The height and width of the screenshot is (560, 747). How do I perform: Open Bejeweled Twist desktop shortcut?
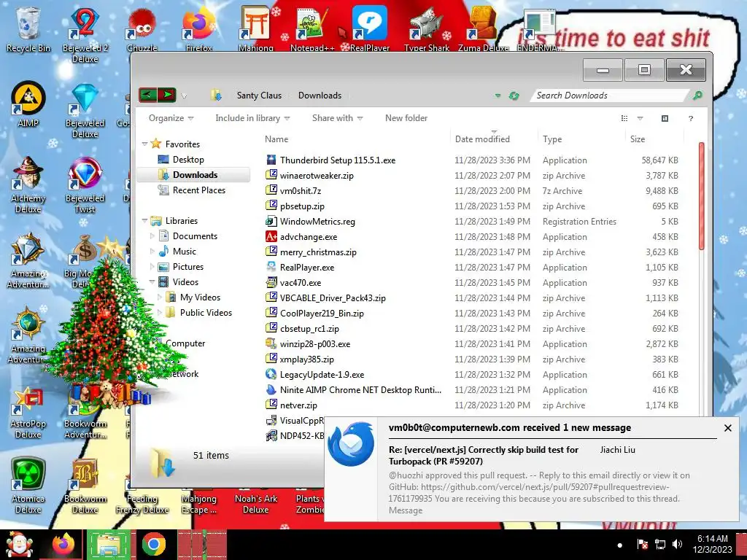pos(85,184)
